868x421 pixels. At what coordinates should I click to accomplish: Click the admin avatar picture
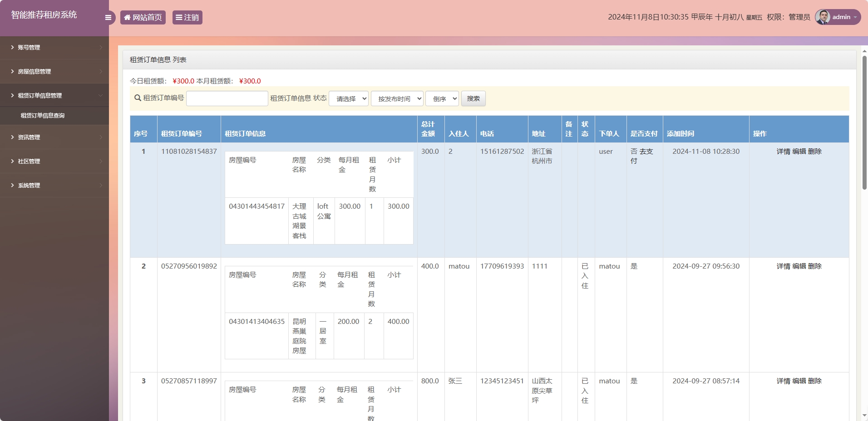823,17
